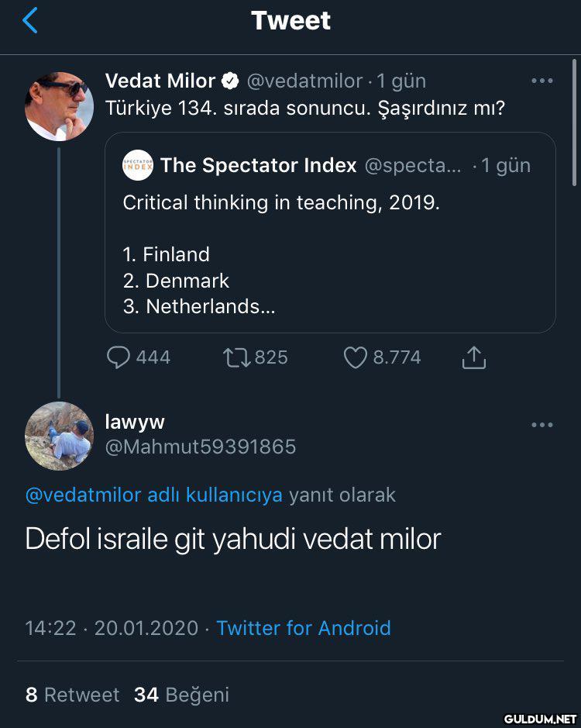Click the Vedat Milor display name
Screen dimensions: 581x728
(160, 81)
